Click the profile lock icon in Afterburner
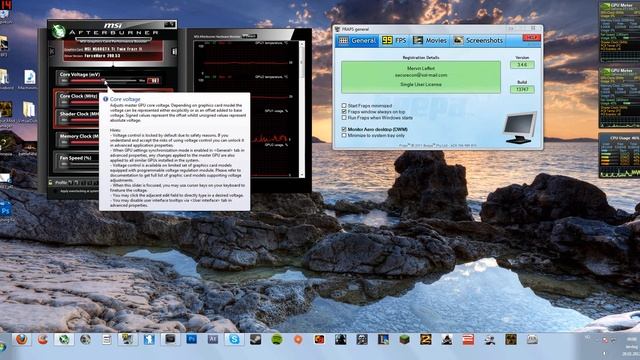 point(51,182)
